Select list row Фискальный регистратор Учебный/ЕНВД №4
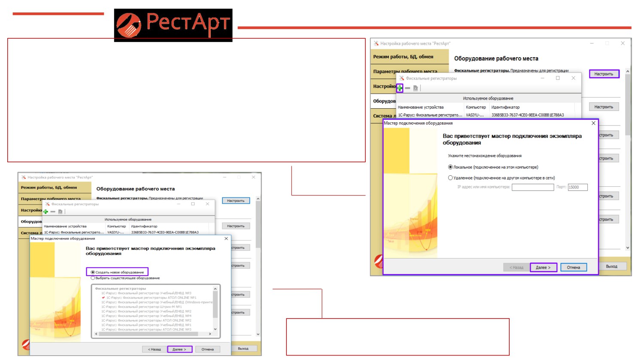644x362 pixels. click(x=146, y=316)
